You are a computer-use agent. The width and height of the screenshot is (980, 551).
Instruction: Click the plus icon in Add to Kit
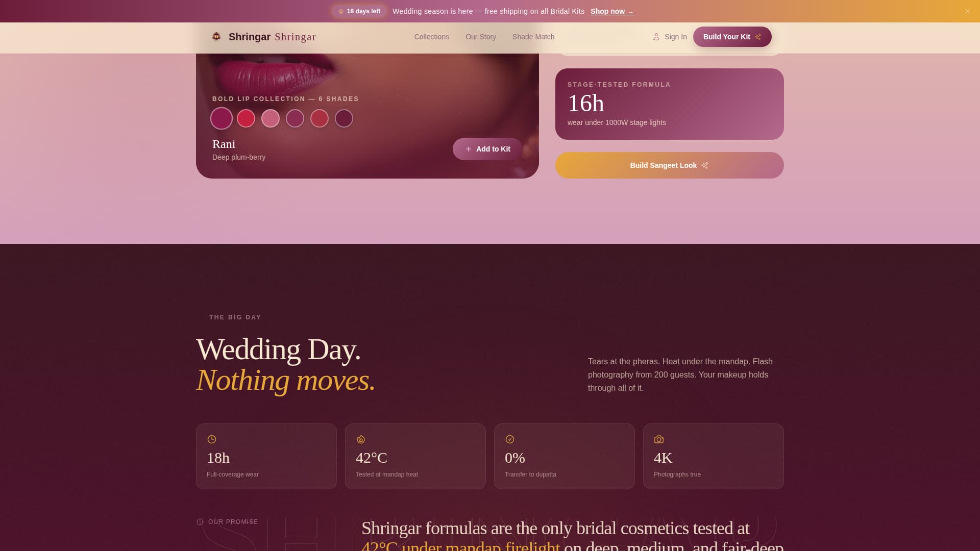pyautogui.click(x=469, y=149)
